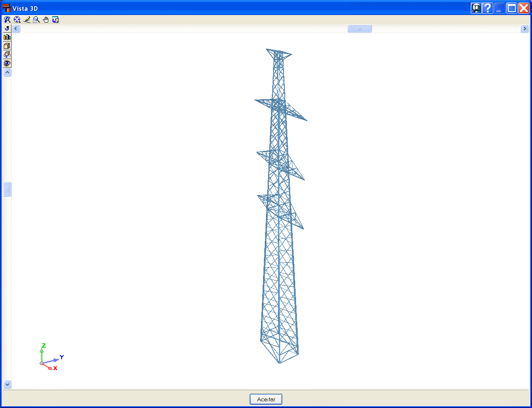Image resolution: width=532 pixels, height=408 pixels.
Task: Select the zoom extents tool
Action: [x=17, y=20]
